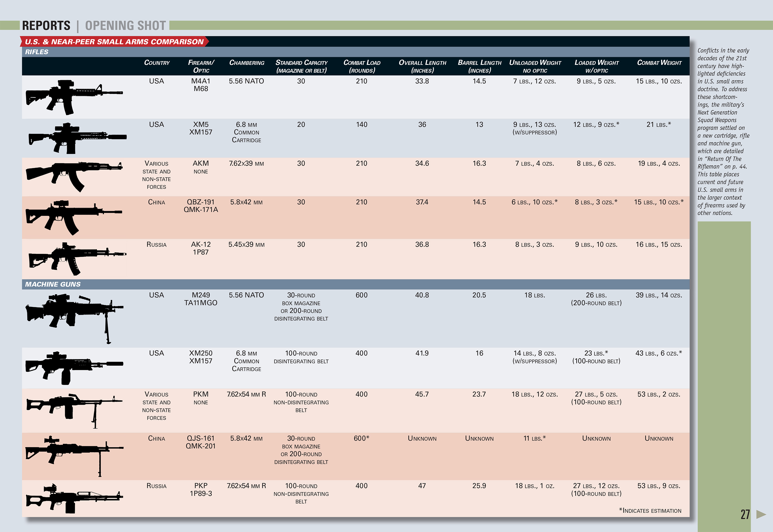Click the REPORTS section heading
773x532 pixels.
pos(46,26)
